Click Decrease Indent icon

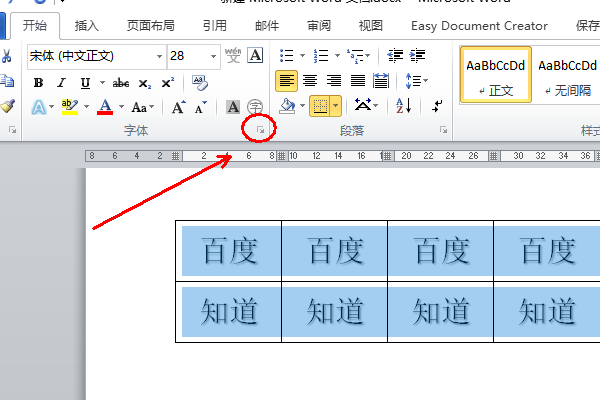395,56
